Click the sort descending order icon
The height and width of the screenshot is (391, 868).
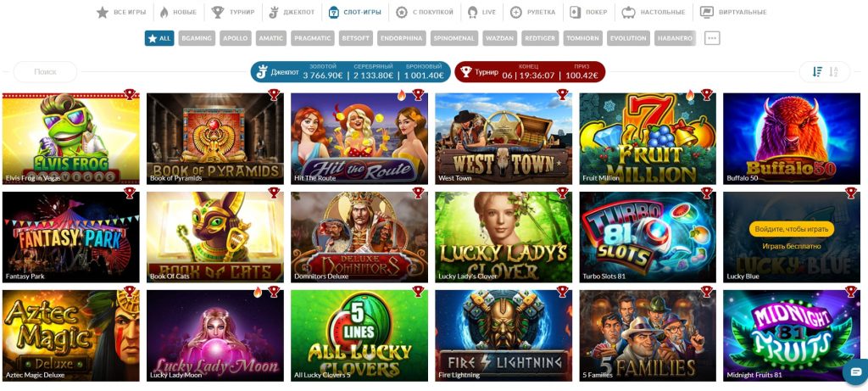pyautogui.click(x=817, y=71)
